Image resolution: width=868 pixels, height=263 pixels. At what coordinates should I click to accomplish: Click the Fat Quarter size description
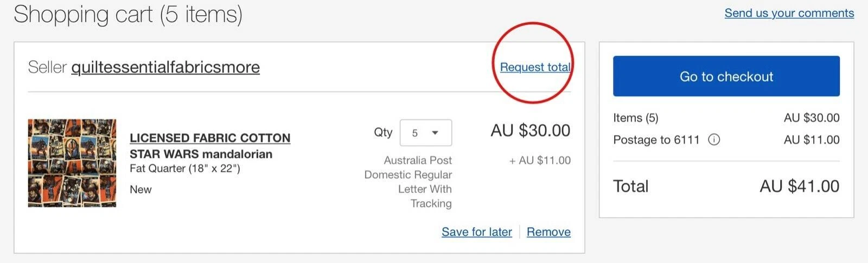(x=185, y=169)
